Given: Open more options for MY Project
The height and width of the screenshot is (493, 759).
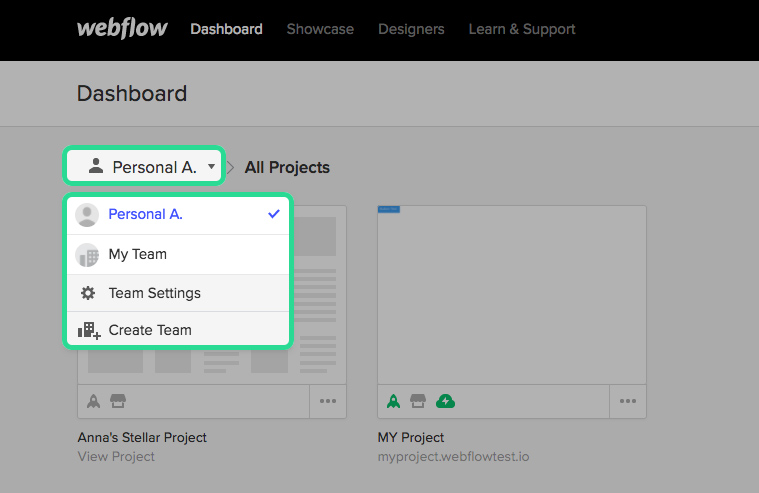Looking at the screenshot, I should click(x=628, y=401).
